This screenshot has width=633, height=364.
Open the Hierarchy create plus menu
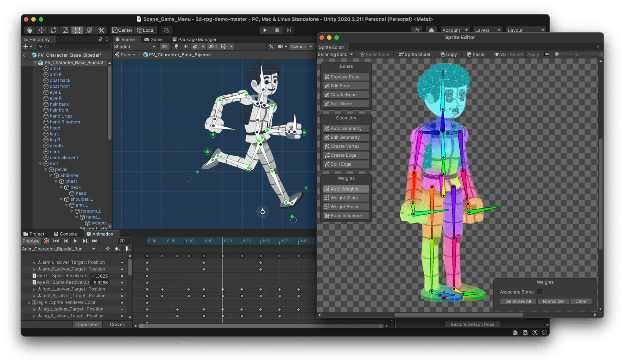click(28, 47)
